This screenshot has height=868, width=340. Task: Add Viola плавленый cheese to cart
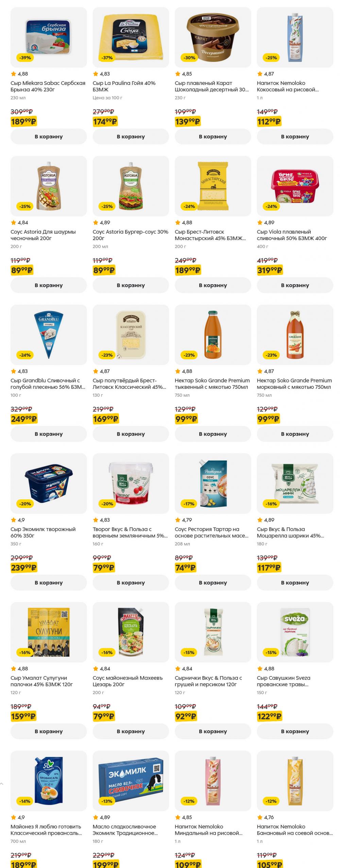pyautogui.click(x=295, y=285)
